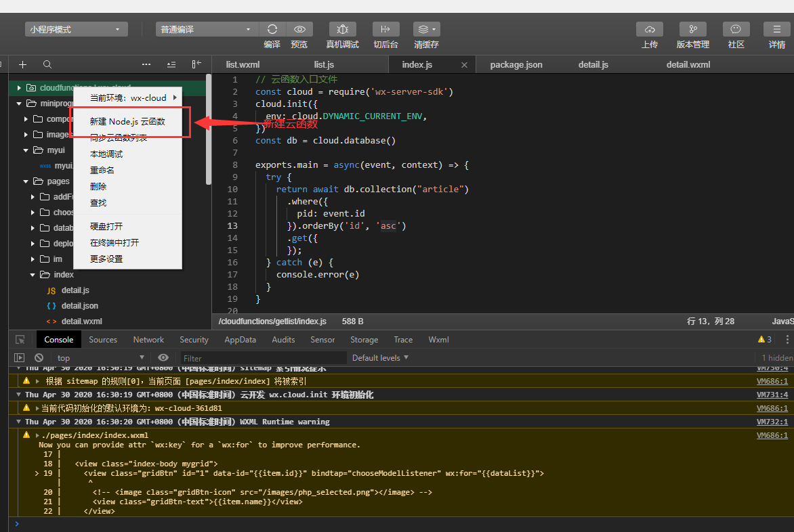Select 'New Node.js cloud function' menu item

(127, 121)
